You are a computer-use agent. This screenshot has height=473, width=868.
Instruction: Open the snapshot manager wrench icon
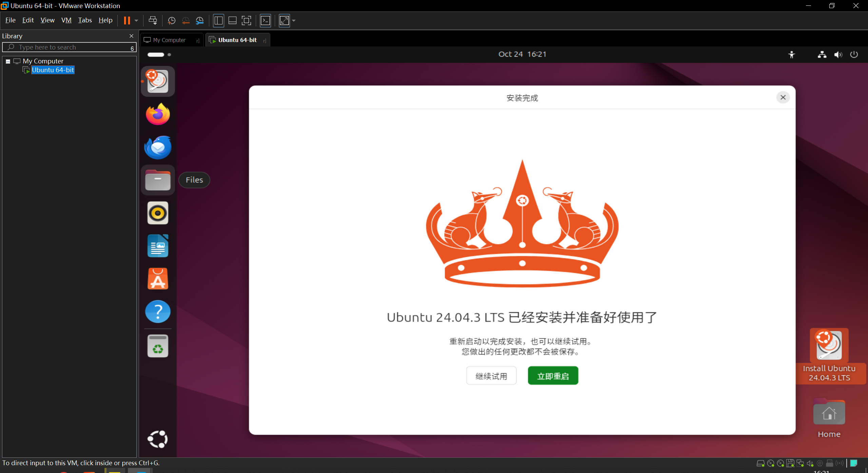(x=200, y=21)
